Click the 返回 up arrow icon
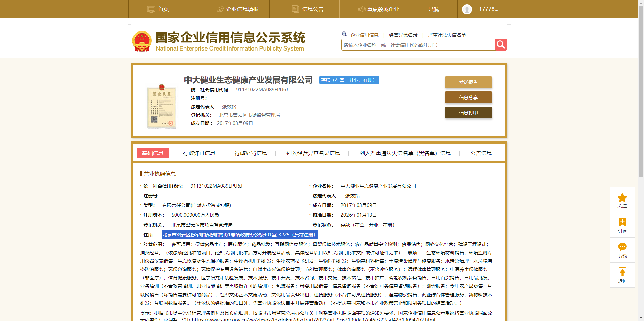The width and height of the screenshot is (644, 321). (x=622, y=272)
